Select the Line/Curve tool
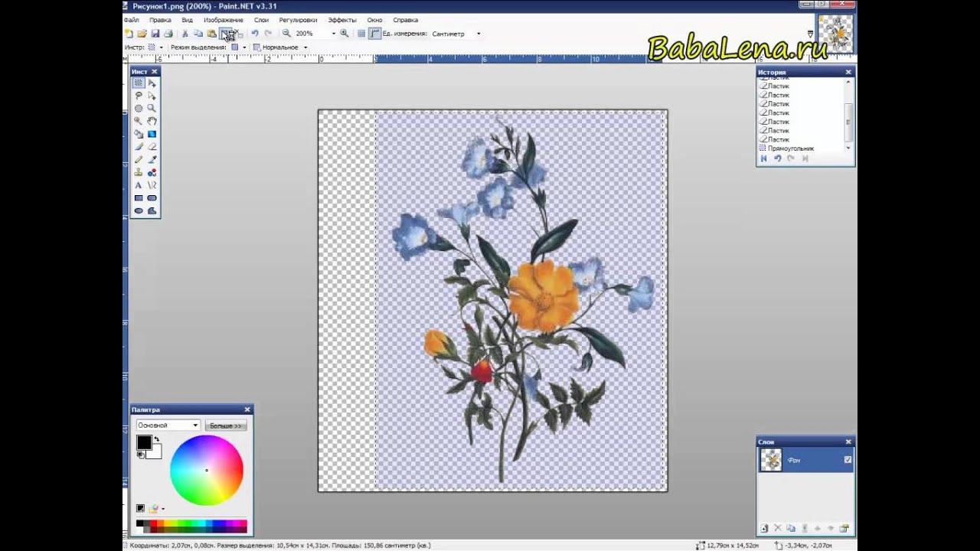 (152, 185)
